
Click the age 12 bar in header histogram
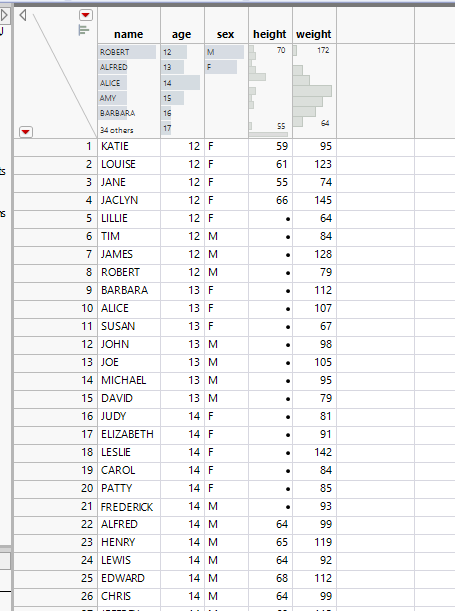pos(174,52)
